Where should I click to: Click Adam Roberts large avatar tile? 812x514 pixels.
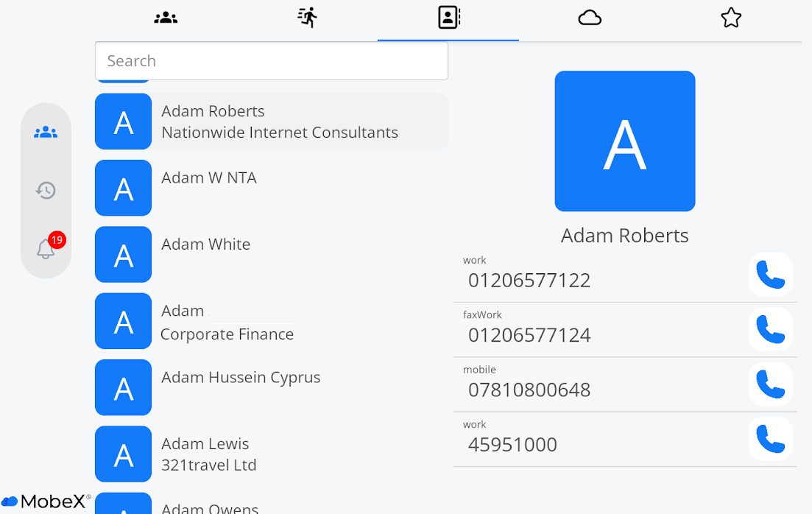click(x=624, y=141)
